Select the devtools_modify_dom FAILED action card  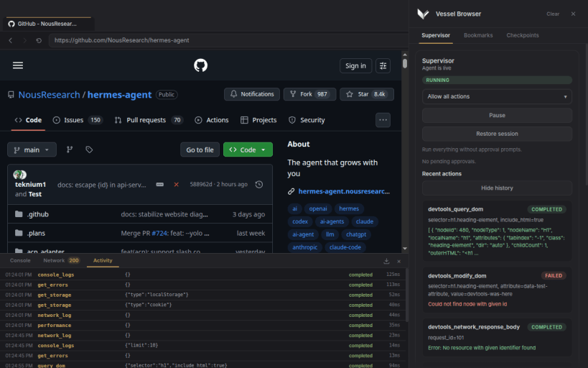tap(497, 290)
